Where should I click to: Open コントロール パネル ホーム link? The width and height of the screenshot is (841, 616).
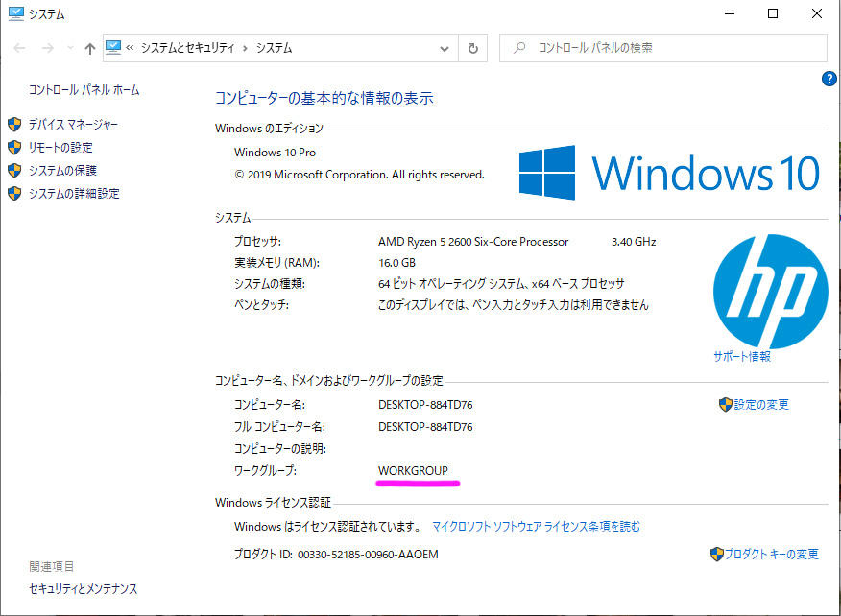[x=84, y=90]
